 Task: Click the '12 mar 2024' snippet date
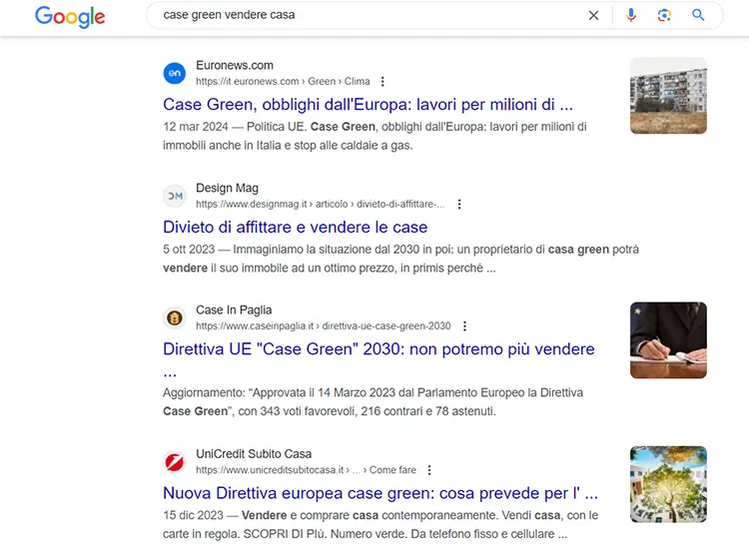pos(196,127)
